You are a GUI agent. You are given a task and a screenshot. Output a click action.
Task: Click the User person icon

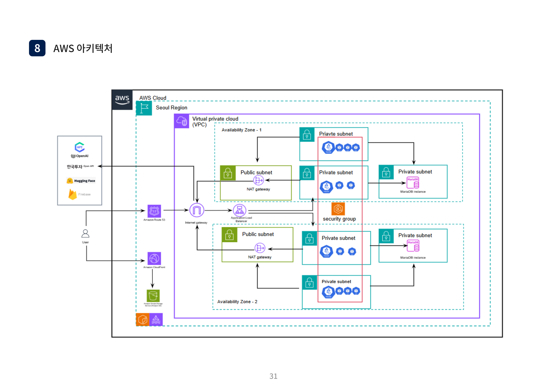[85, 233]
